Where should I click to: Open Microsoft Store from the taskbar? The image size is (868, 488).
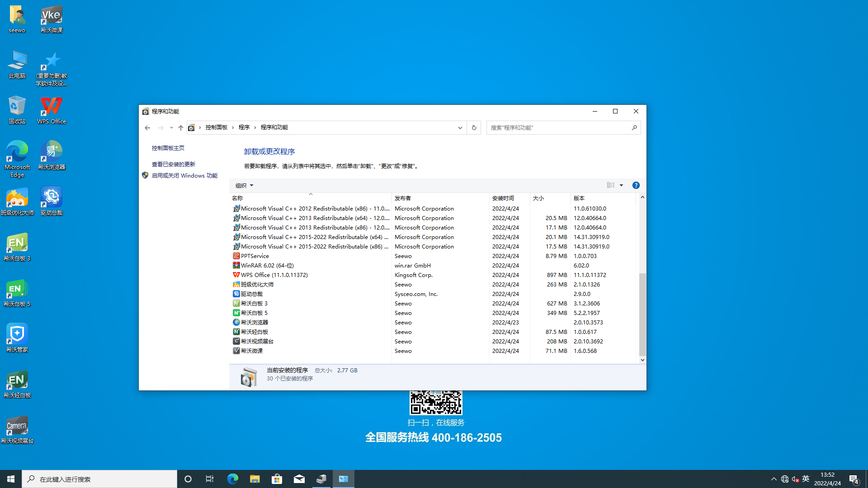[x=277, y=479]
